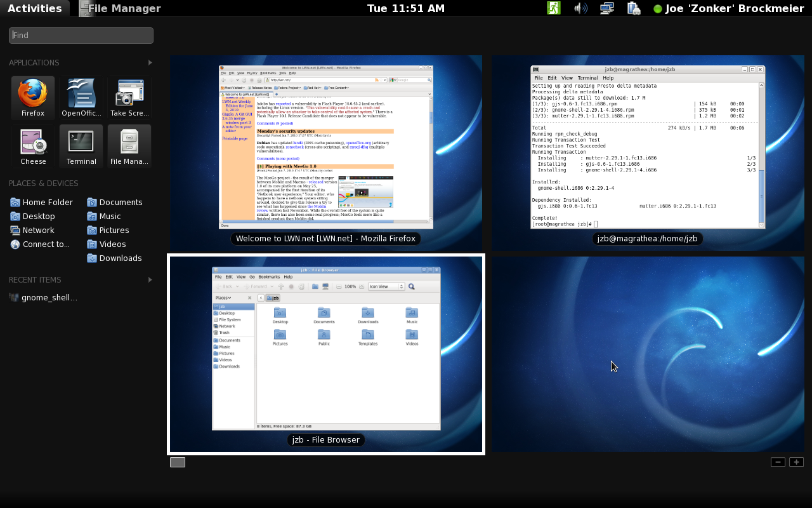Toggle the workspace view switch below thumbnails

click(178, 462)
